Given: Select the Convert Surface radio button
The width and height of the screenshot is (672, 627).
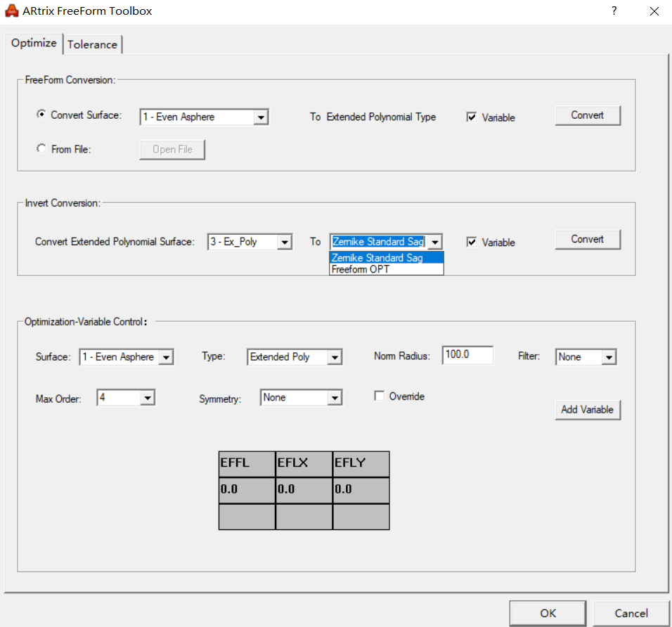Looking at the screenshot, I should click(41, 115).
